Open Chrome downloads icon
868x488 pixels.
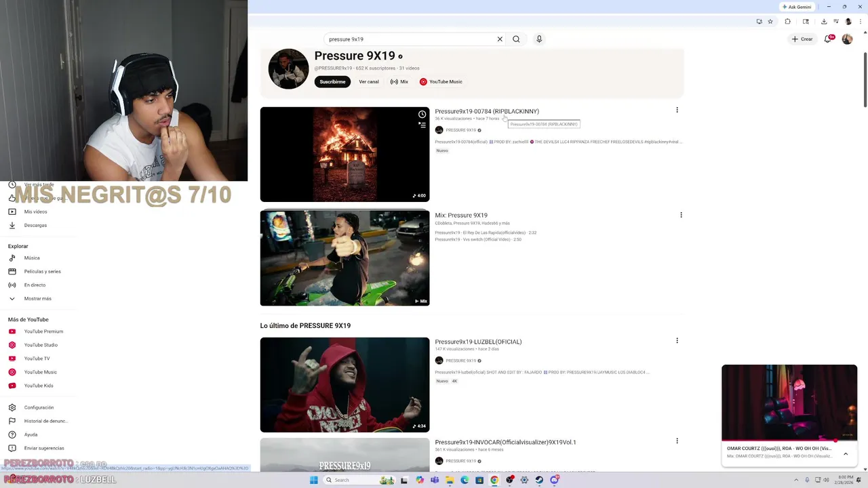(824, 22)
